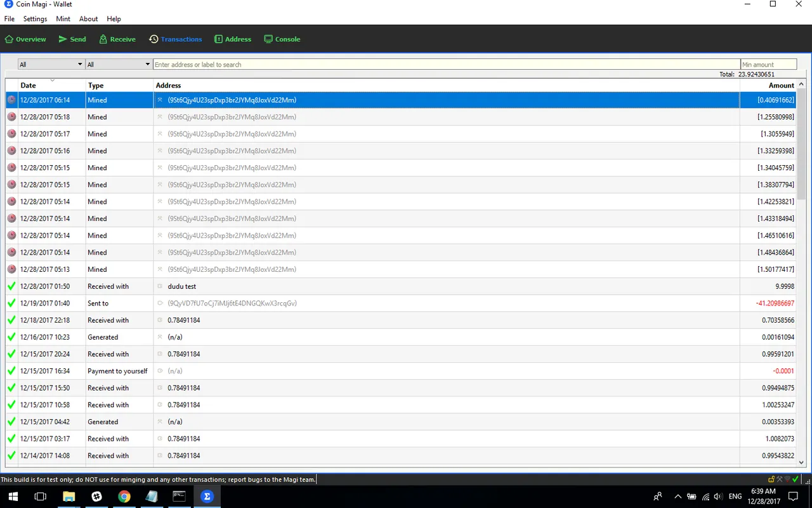The width and height of the screenshot is (812, 508).
Task: Open the Settings menu
Action: (36, 19)
